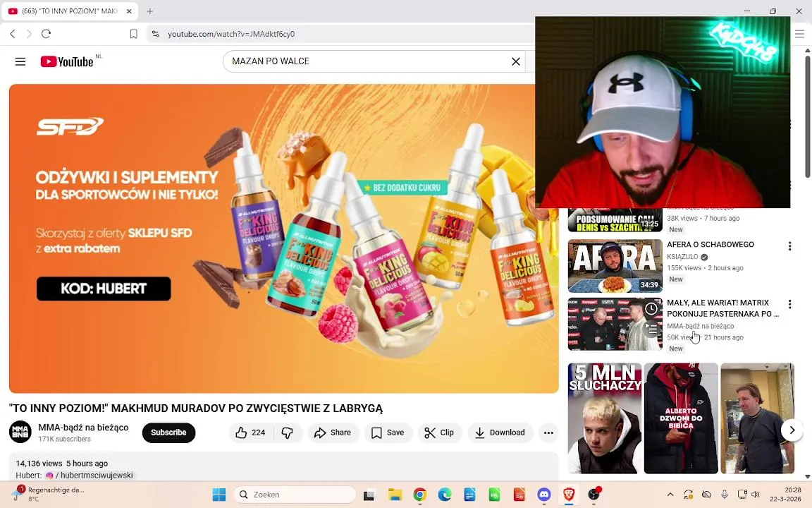Go back with browser back arrow
The width and height of the screenshot is (812, 508).
13,34
